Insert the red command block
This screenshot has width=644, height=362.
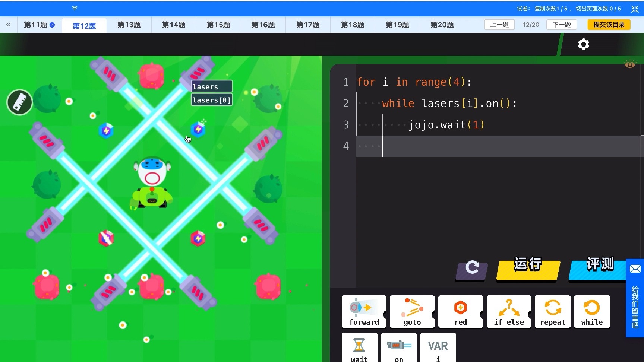[461, 312]
